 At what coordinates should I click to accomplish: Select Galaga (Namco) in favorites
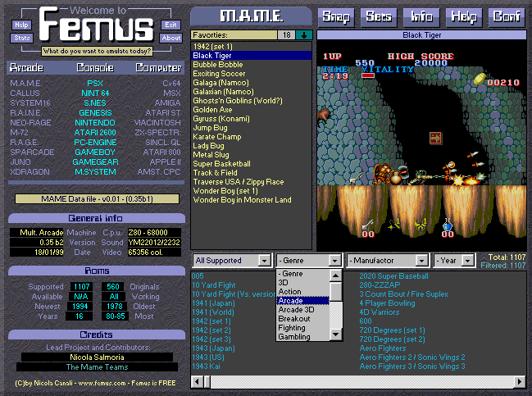[251, 83]
